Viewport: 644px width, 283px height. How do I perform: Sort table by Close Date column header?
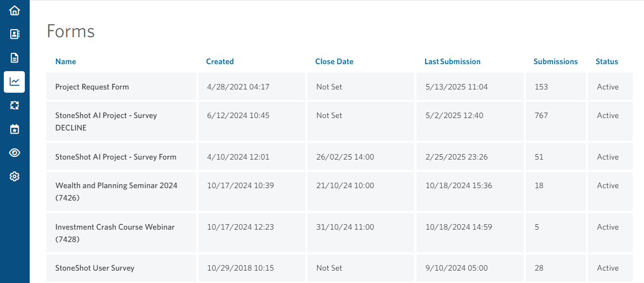(334, 61)
